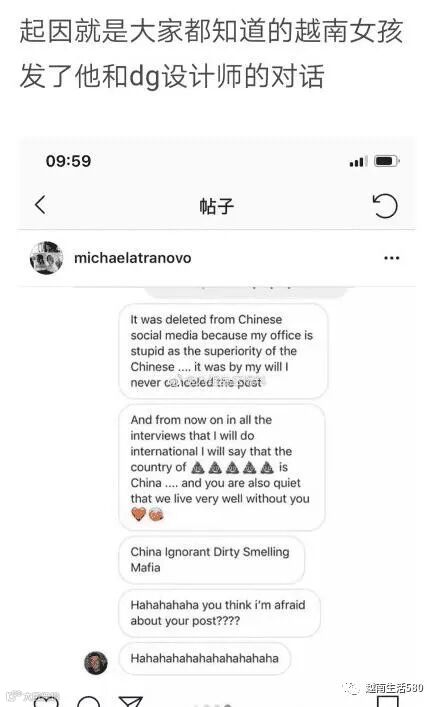Select the long Hahahahaha message bubble
Screen dimensions: 437x707
205,658
